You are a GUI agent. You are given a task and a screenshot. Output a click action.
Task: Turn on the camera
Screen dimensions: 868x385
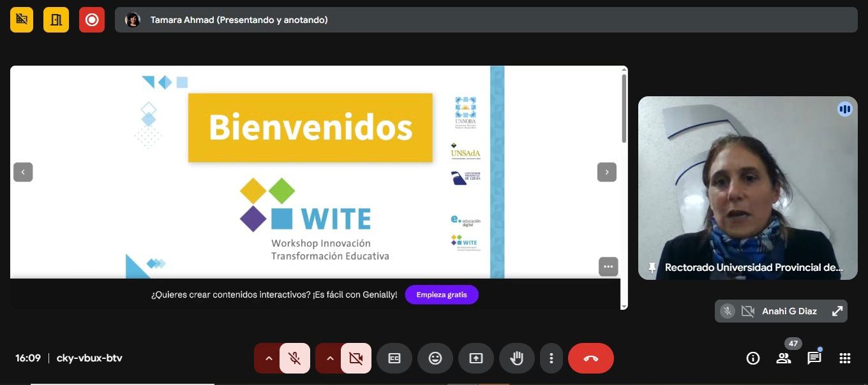click(x=356, y=358)
